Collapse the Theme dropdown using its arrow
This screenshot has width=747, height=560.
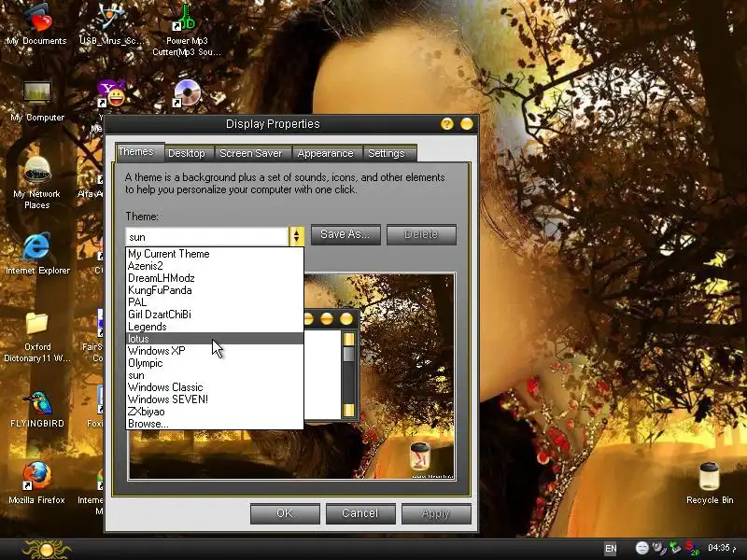click(296, 236)
